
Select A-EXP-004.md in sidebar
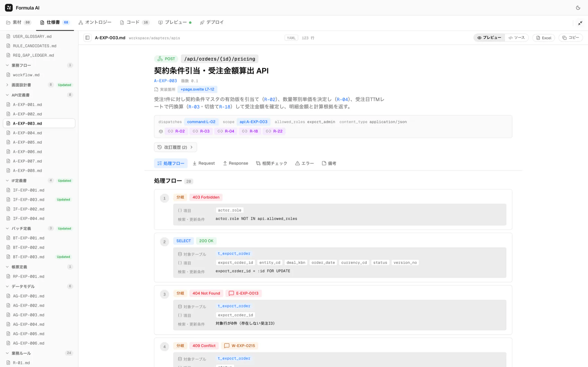pyautogui.click(x=39, y=133)
